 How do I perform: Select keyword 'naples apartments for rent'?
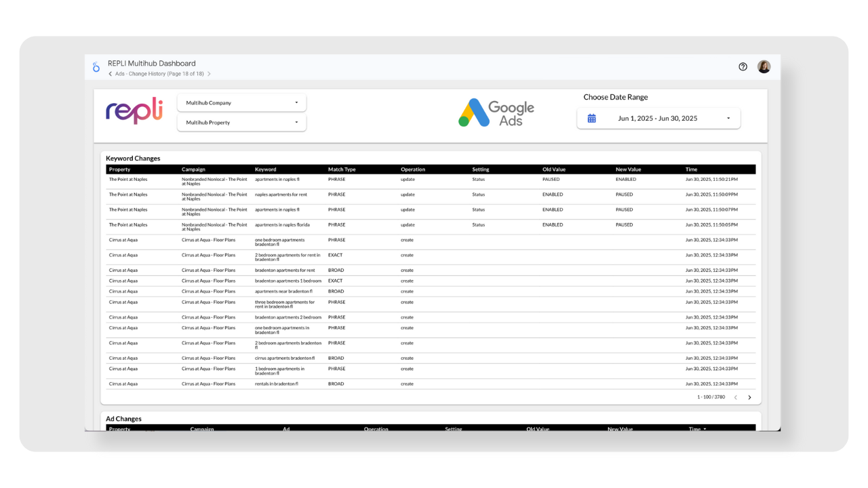[281, 195]
